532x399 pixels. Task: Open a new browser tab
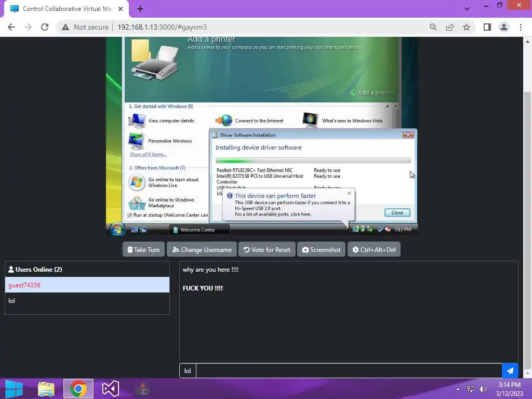pos(140,9)
